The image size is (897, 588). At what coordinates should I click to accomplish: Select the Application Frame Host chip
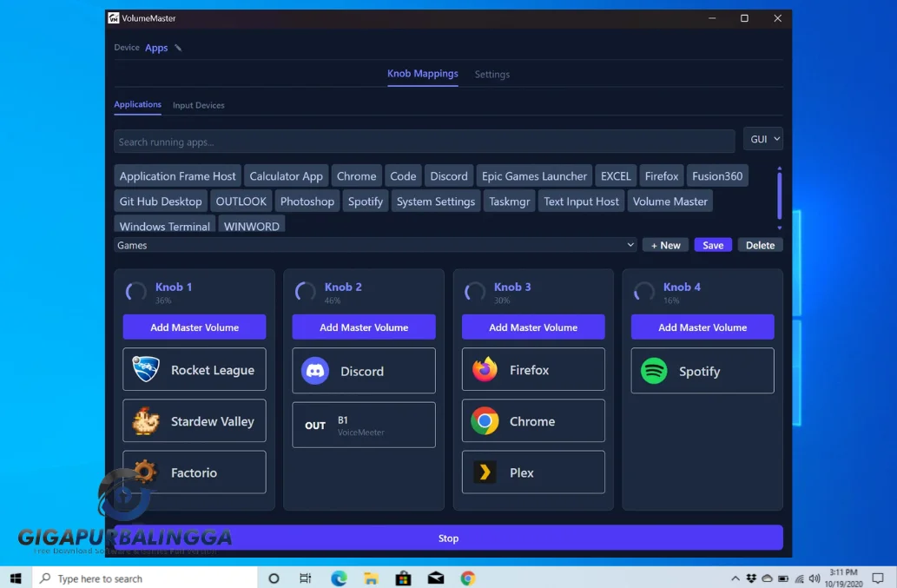coord(177,176)
